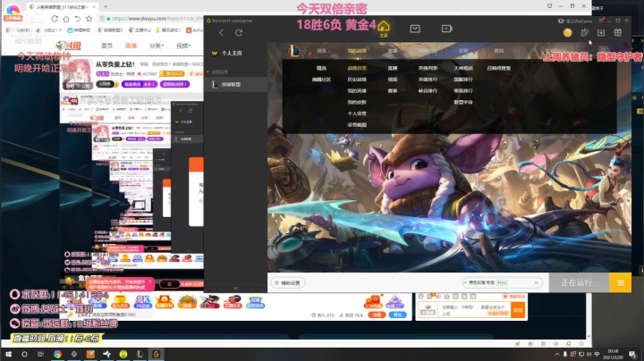Select 荣誉截图 in dropdown menu
Viewport: 644px width, 361px height.
click(x=357, y=125)
